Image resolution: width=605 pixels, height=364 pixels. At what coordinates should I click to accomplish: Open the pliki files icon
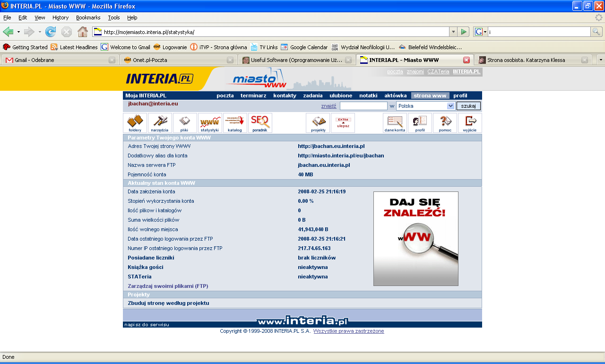pyautogui.click(x=185, y=123)
